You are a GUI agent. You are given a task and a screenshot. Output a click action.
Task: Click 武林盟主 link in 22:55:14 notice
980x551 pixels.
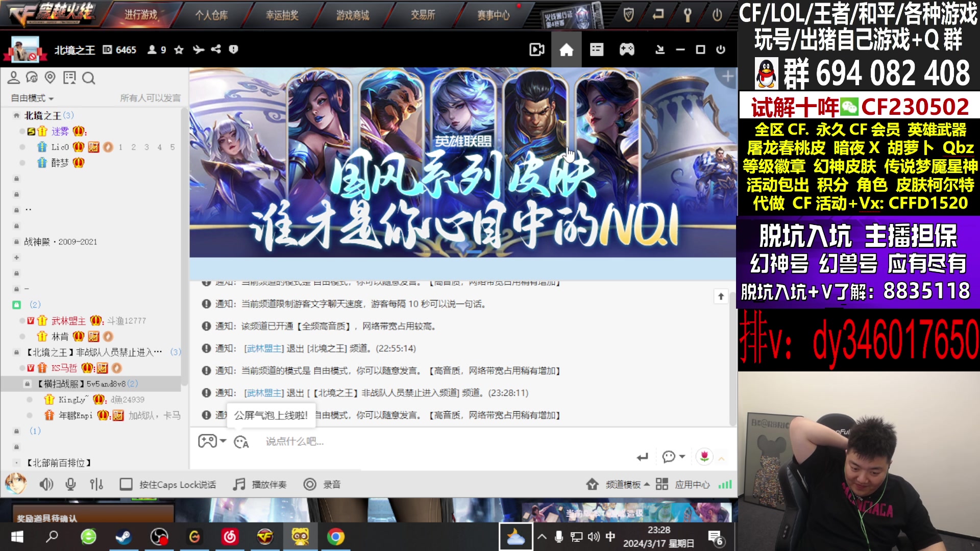(x=263, y=348)
